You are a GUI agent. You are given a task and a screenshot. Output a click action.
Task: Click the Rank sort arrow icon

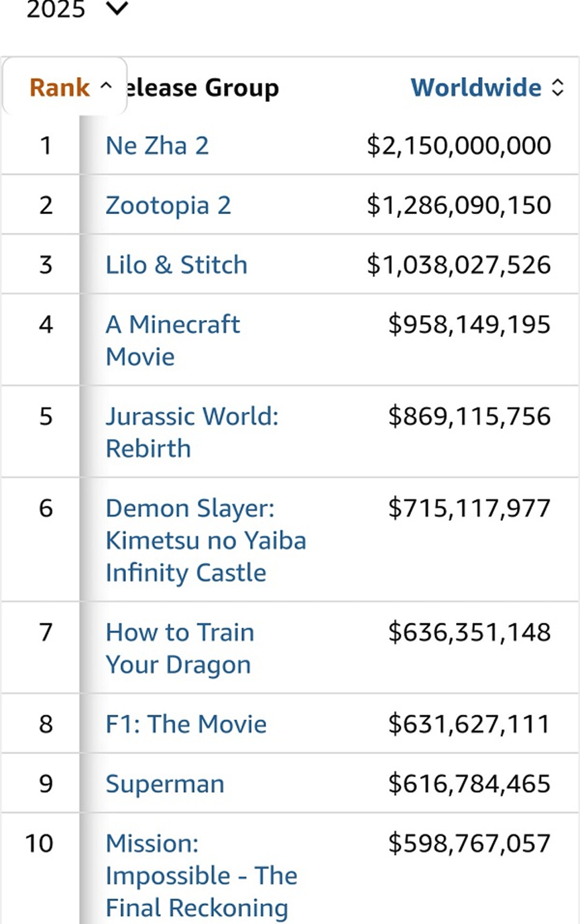pyautogui.click(x=105, y=86)
